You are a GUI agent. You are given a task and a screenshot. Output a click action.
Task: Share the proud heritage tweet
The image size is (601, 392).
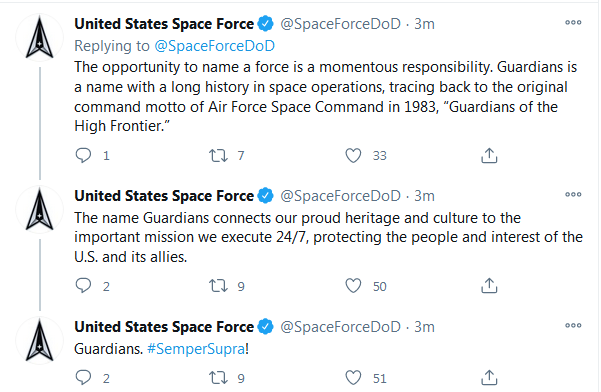(489, 286)
